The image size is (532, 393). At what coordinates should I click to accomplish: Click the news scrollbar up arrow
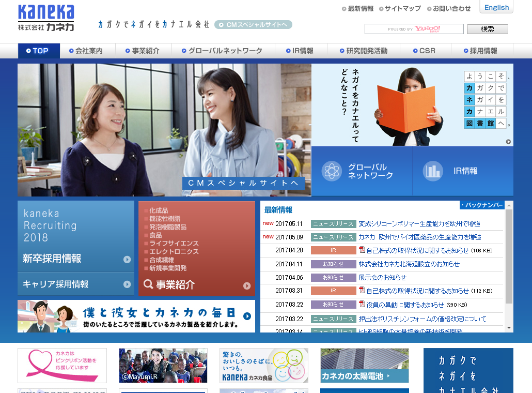(x=509, y=205)
